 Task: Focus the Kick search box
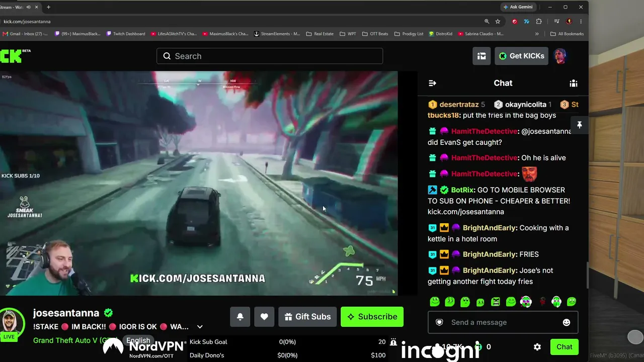(270, 56)
